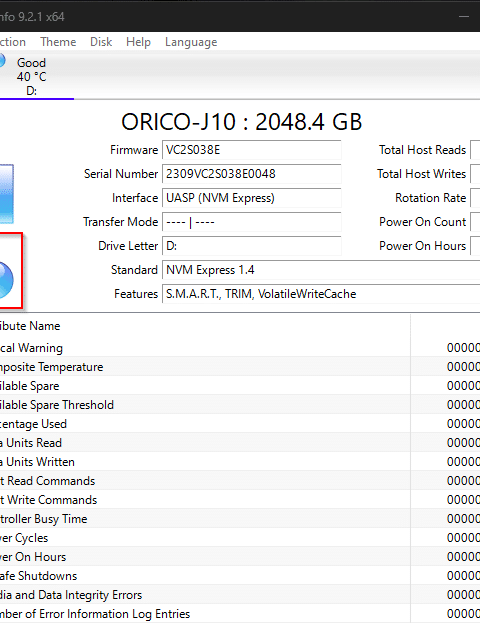Viewport: 480px width, 631px height.
Task: Select the Composite Temperature row
Action: click(240, 367)
